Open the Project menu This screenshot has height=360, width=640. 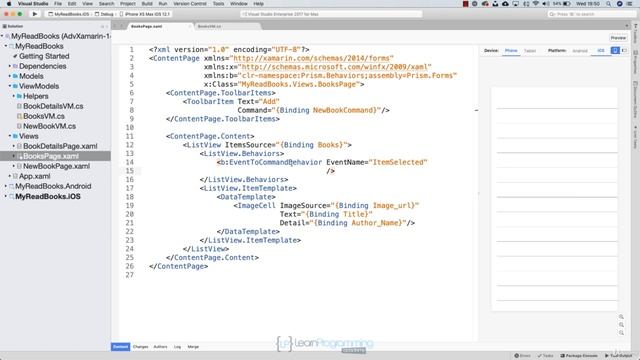pos(128,4)
